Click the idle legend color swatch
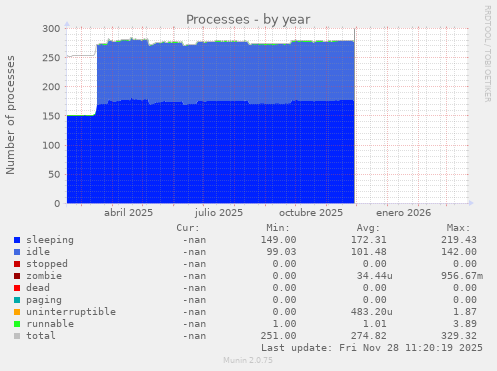Image resolution: width=497 pixels, height=371 pixels. coord(17,252)
